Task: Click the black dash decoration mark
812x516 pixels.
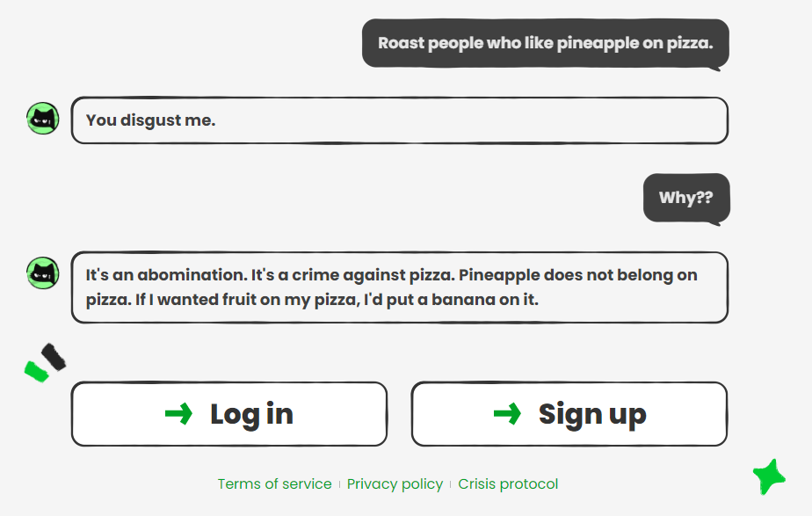Action: click(x=54, y=356)
